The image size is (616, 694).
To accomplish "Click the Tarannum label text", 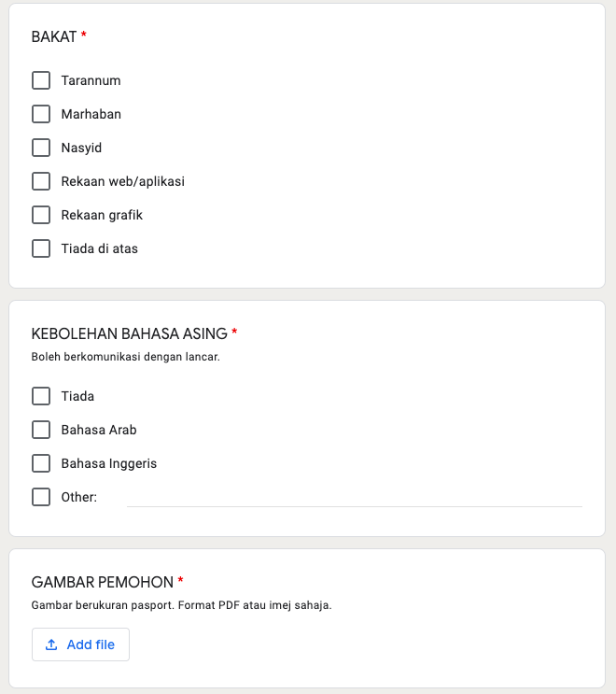I will pyautogui.click(x=91, y=80).
